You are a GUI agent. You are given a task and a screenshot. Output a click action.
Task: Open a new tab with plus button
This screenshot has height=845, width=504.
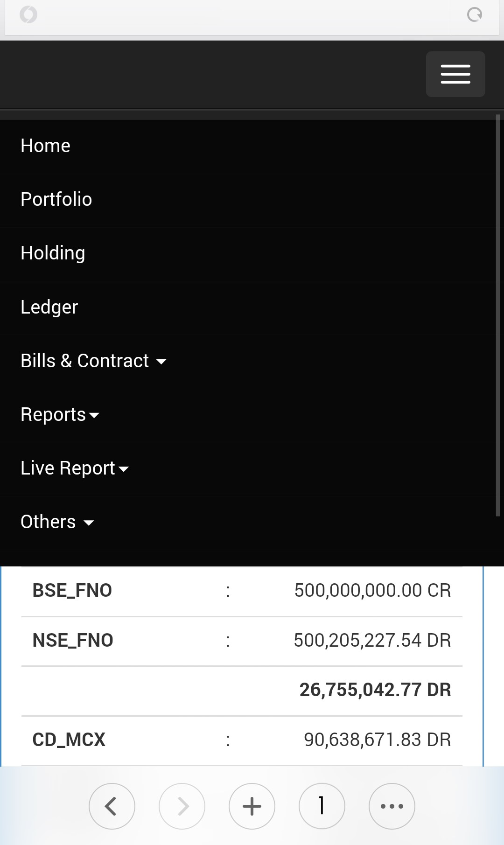pyautogui.click(x=252, y=806)
